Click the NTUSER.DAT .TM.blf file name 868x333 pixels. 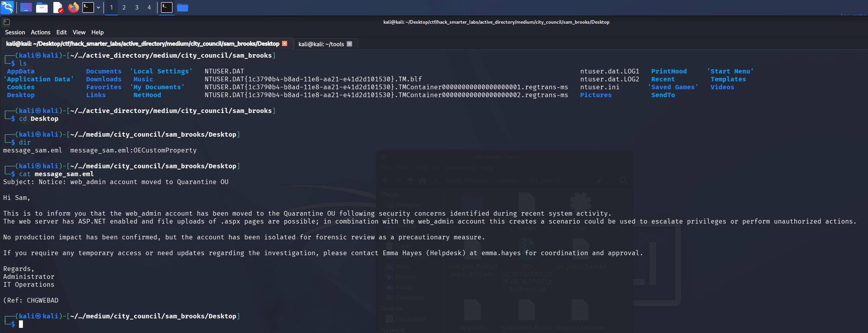pos(313,79)
